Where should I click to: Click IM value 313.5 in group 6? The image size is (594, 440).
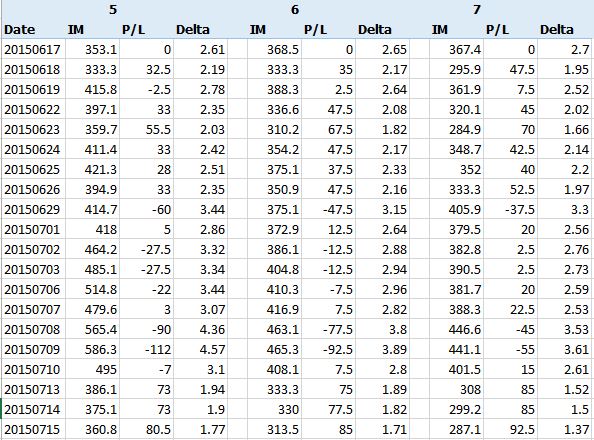(x=274, y=429)
